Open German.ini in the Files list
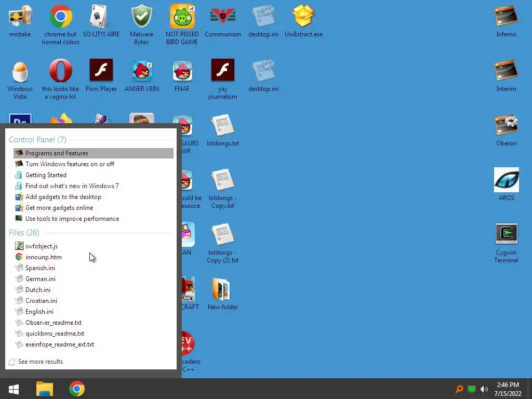 coord(94,278)
